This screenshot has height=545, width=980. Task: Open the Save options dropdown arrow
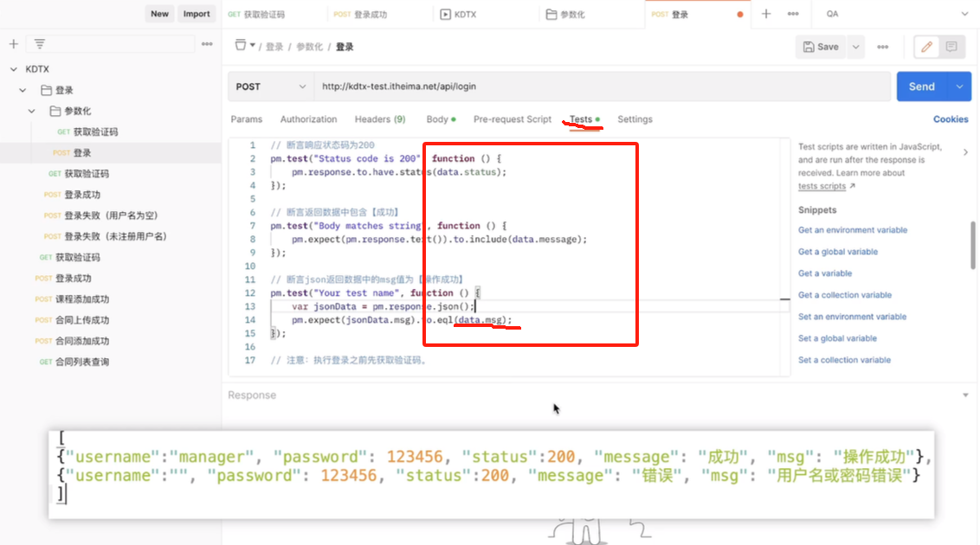pos(855,47)
